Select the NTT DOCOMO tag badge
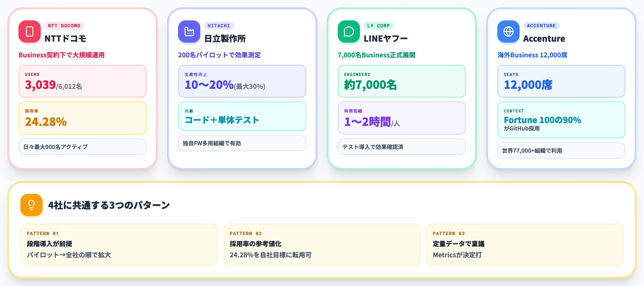 click(64, 26)
